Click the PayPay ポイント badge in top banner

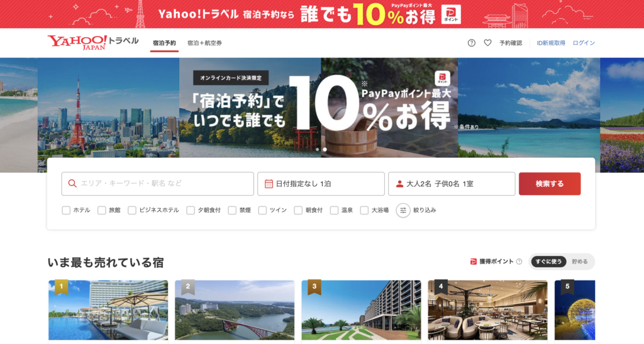451,14
